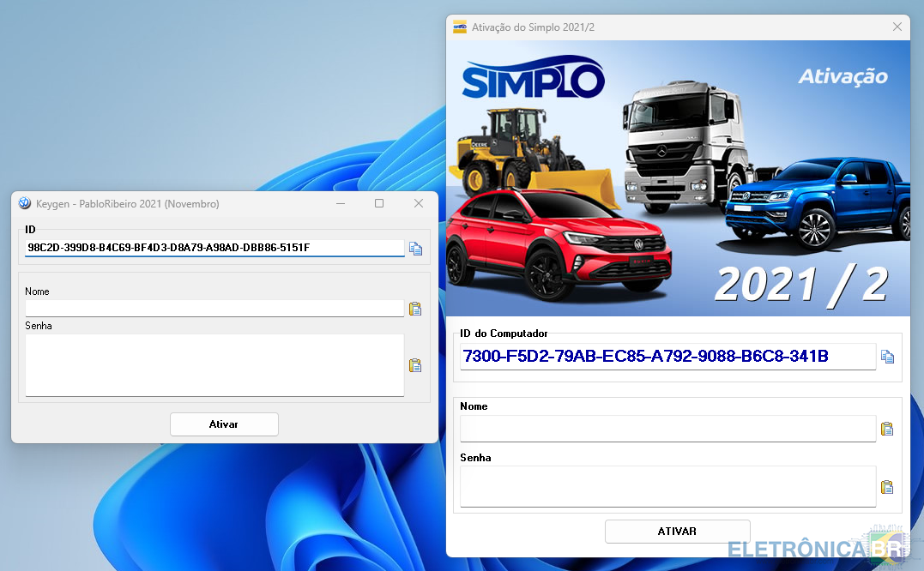
Task: Paste into Simplo Nome field using icon
Action: 887,429
